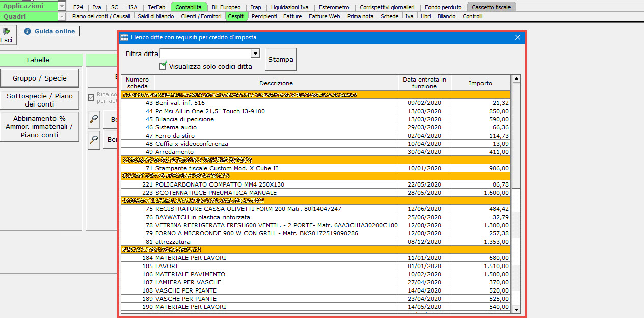Image resolution: width=644 pixels, height=318 pixels.
Task: Select row 223 SCOTENNATRICE PNEUMATICA MANUALE
Action: pos(315,193)
